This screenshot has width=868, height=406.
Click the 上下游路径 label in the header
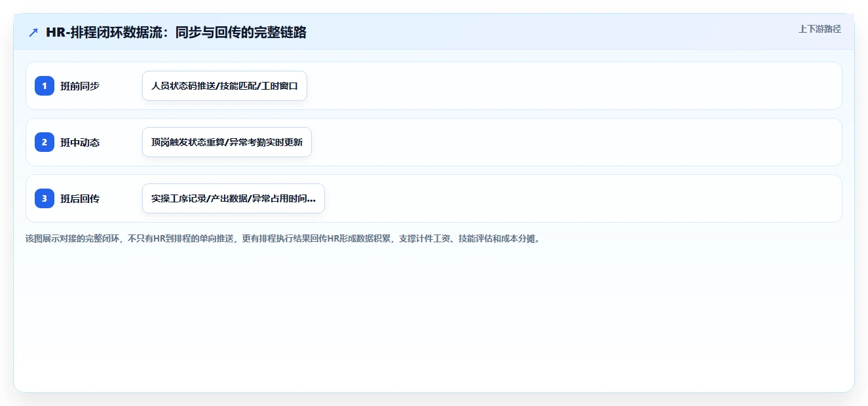(820, 29)
